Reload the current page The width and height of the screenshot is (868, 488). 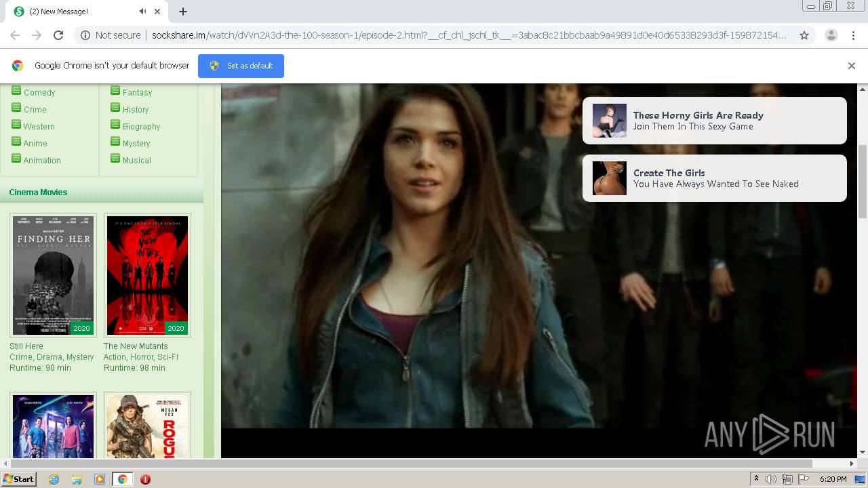(58, 35)
